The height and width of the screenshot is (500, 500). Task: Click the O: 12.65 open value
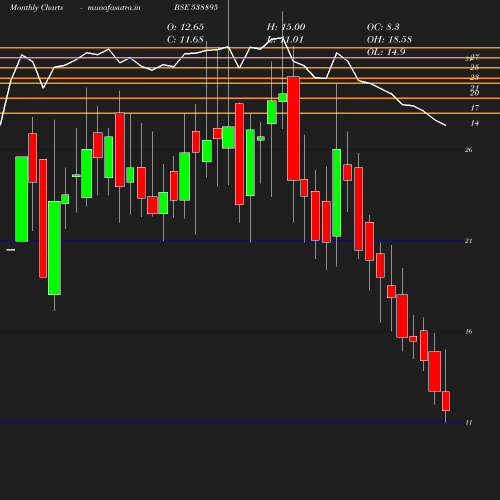(185, 27)
